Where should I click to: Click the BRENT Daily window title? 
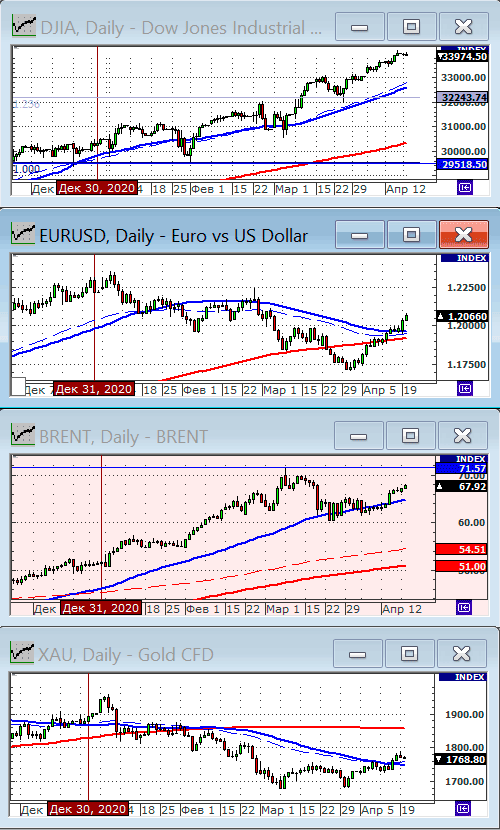pos(124,437)
